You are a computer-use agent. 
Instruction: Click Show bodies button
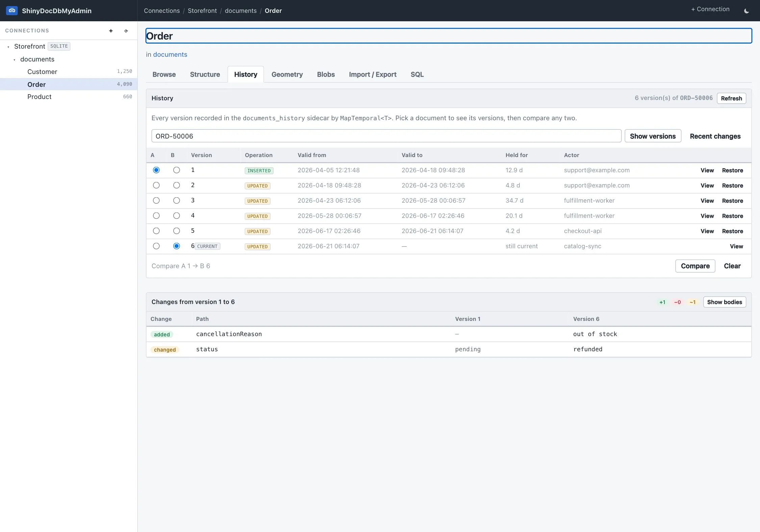pos(725,302)
